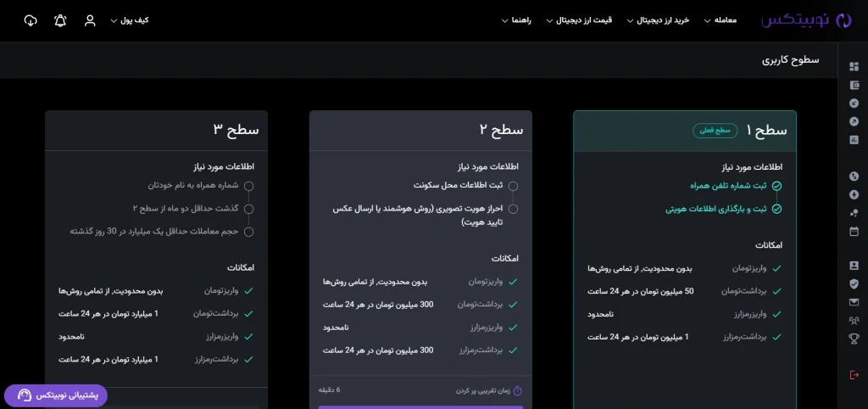The height and width of the screenshot is (409, 868).
Task: Click the timer icon beside زمان تقریبی پر کردن
Action: (518, 390)
